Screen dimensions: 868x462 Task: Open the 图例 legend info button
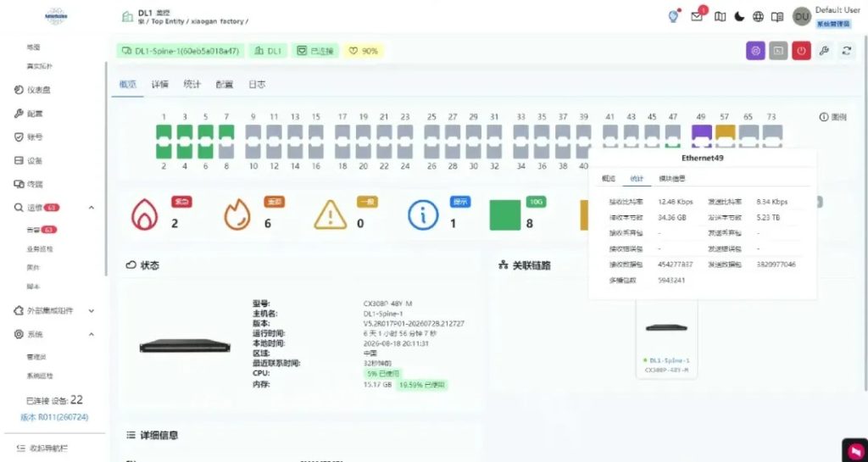pyautogui.click(x=832, y=117)
